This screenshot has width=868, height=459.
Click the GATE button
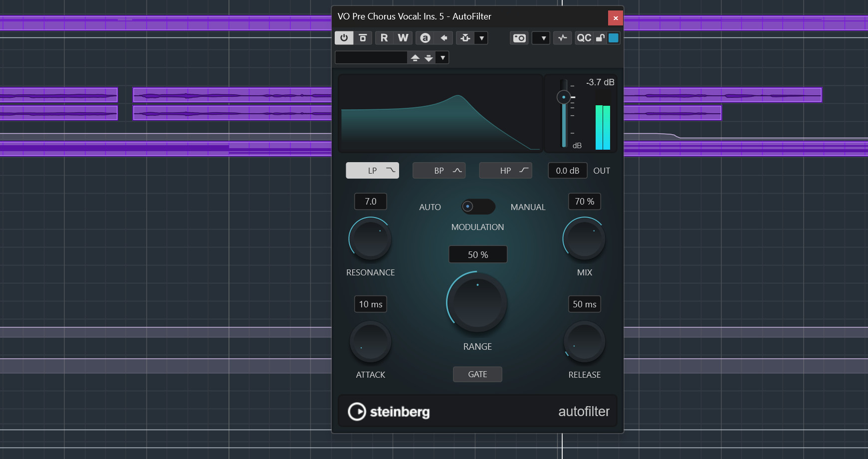point(477,374)
